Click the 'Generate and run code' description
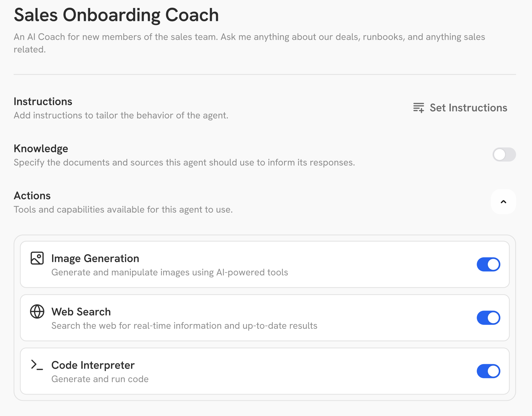 pos(100,379)
